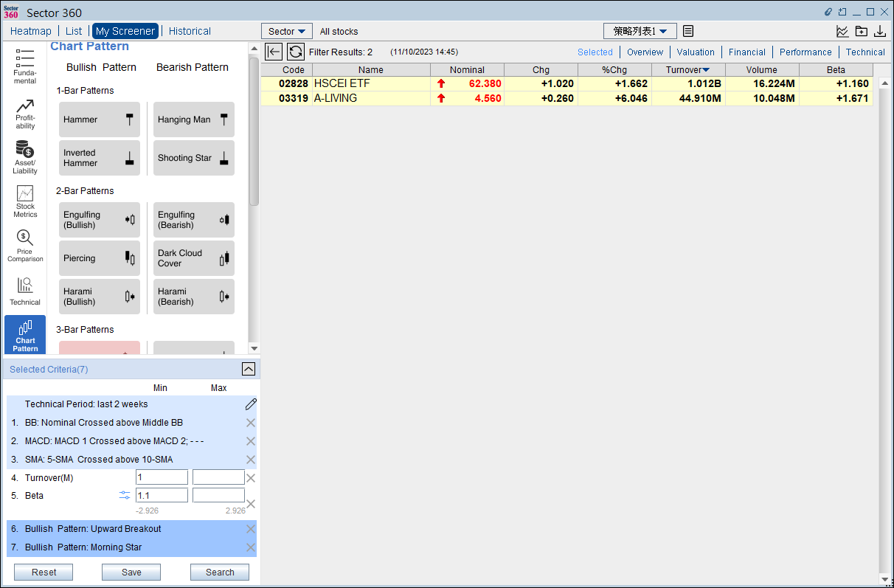Refresh the filter results
Image resolution: width=894 pixels, height=588 pixels.
295,52
